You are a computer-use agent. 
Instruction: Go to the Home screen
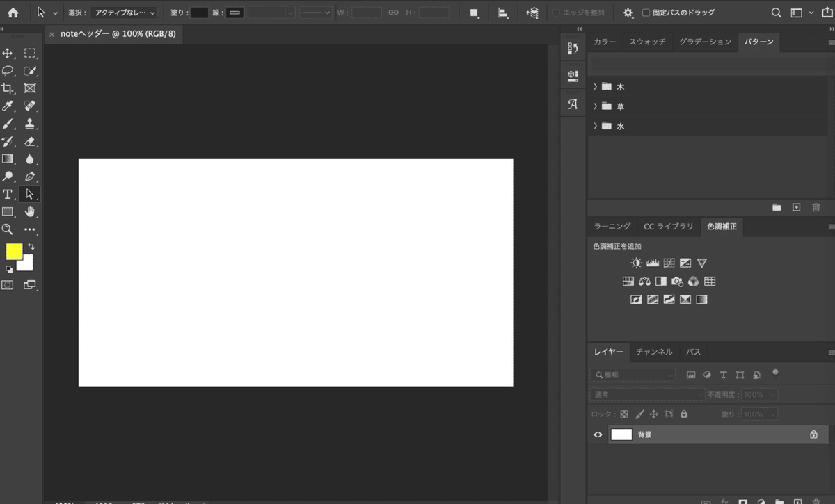pyautogui.click(x=13, y=13)
